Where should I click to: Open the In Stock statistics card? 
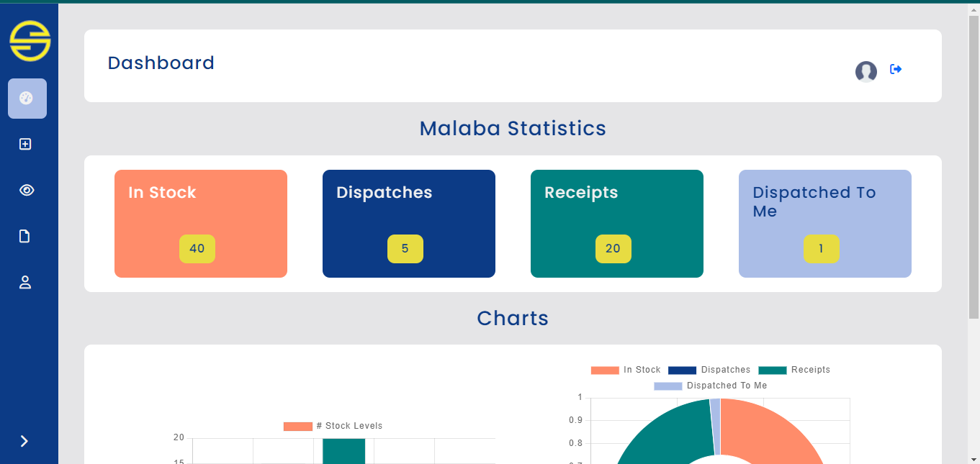point(201,224)
